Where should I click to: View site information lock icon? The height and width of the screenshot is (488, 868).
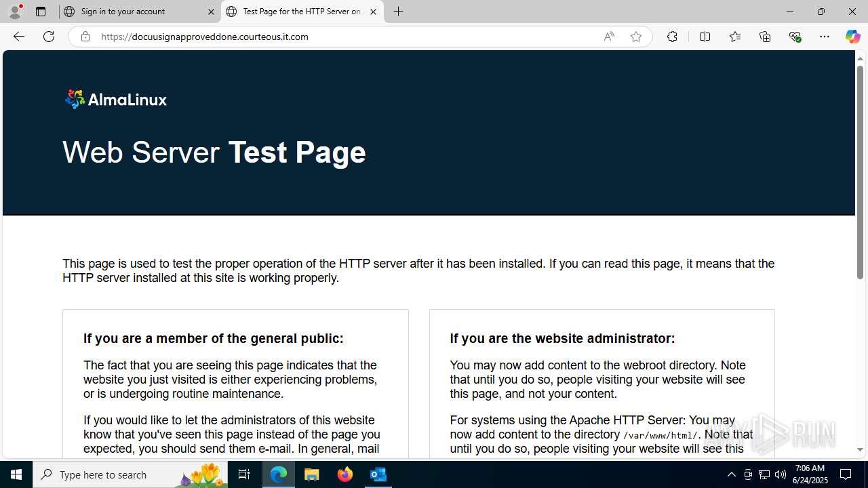coord(85,37)
